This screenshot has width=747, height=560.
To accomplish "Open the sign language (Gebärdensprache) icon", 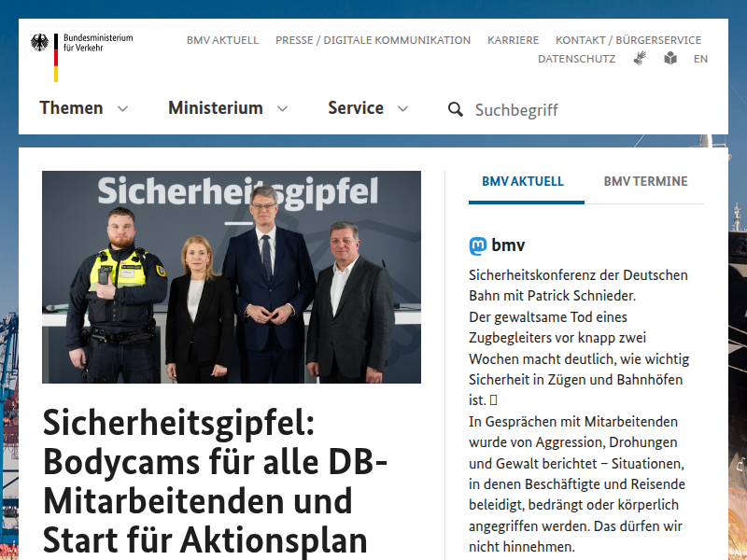I will point(640,58).
